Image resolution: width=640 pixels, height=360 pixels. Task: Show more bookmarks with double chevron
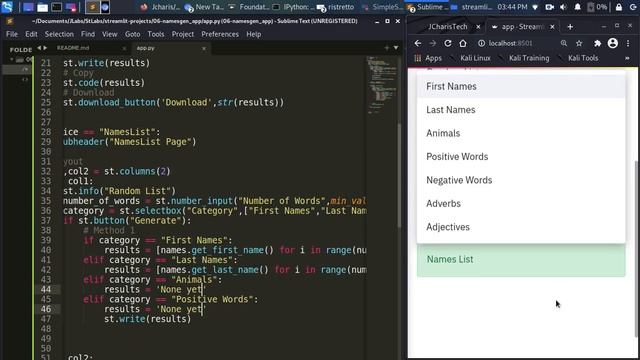[627, 58]
